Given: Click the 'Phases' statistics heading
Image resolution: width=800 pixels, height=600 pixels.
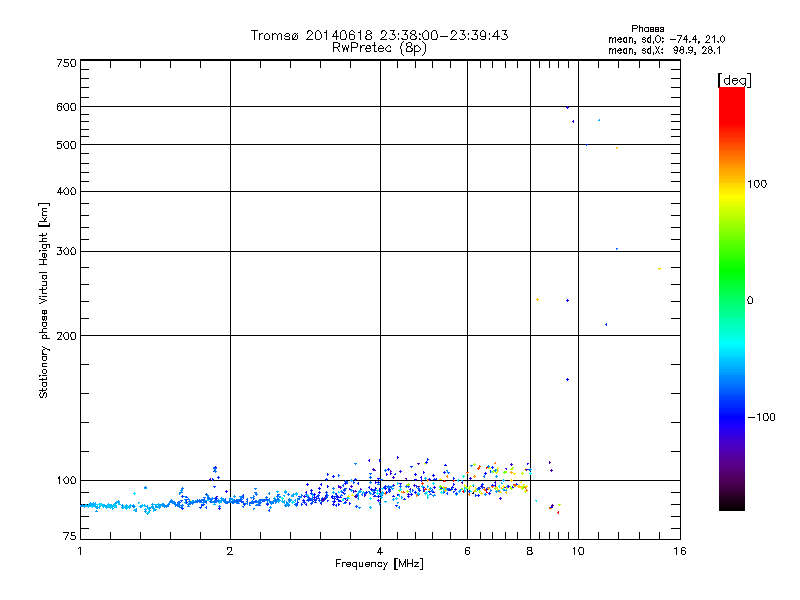Looking at the screenshot, I should pyautogui.click(x=647, y=29).
